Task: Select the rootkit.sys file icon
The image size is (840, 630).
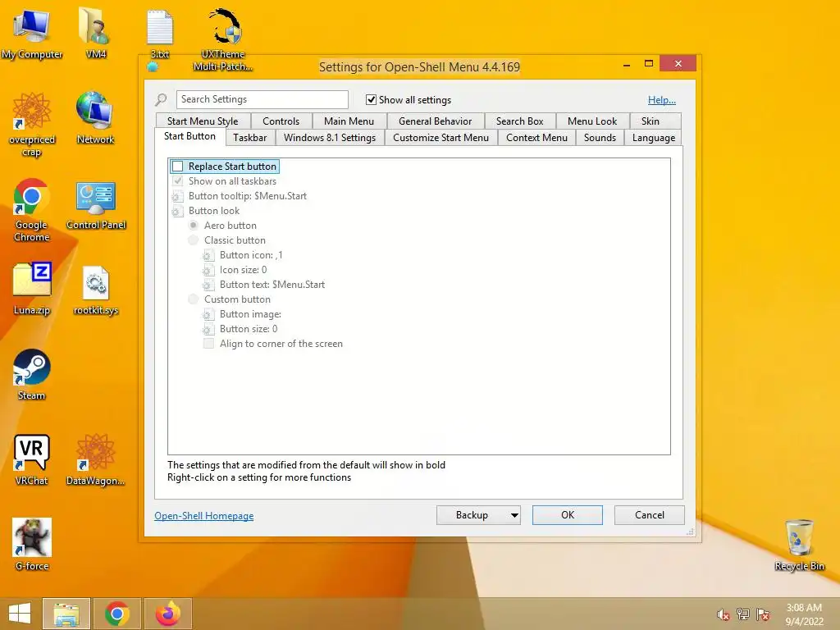Action: pyautogui.click(x=96, y=290)
